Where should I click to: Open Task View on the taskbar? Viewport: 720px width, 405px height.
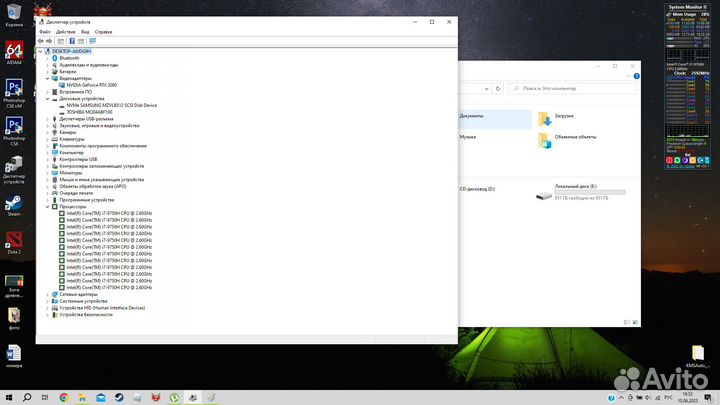[45, 398]
